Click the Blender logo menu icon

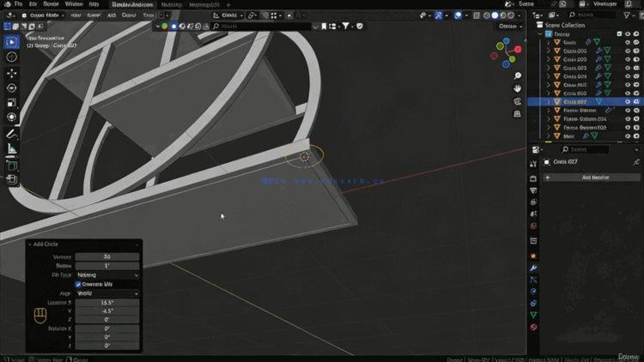click(x=7, y=4)
